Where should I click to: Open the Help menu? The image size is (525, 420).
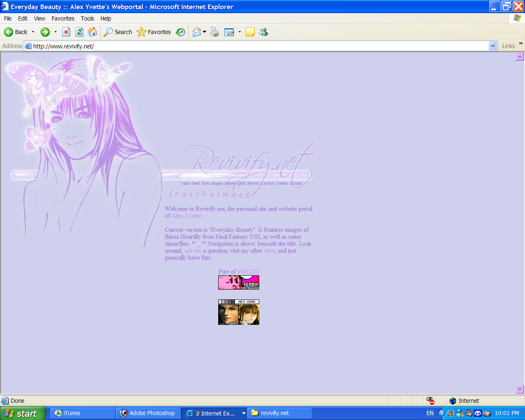pyautogui.click(x=106, y=18)
